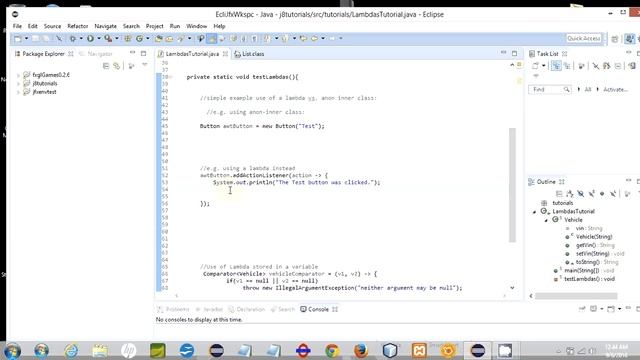Collapse LambdasTutorial node in Outline
Viewport: 640px width, 360px height.
(534, 212)
